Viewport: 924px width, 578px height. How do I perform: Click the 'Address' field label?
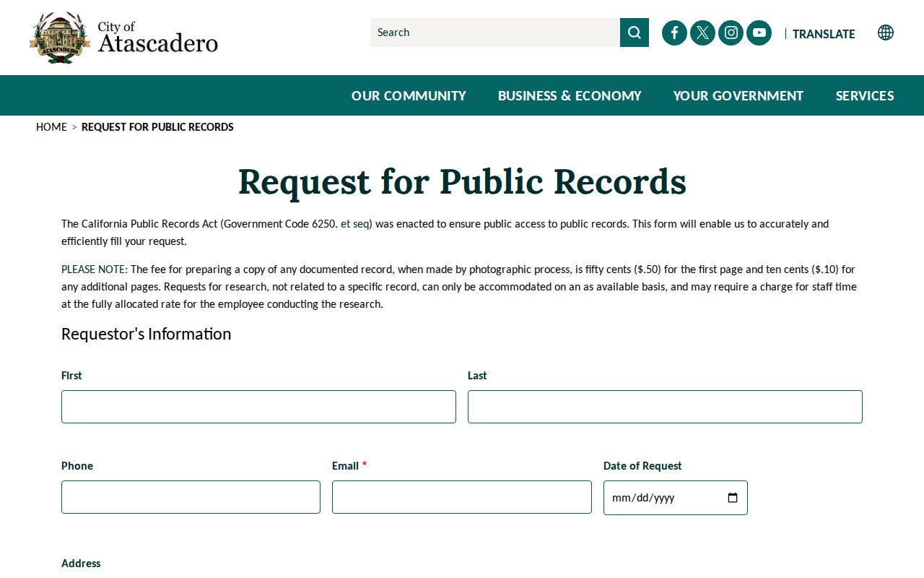(x=81, y=564)
